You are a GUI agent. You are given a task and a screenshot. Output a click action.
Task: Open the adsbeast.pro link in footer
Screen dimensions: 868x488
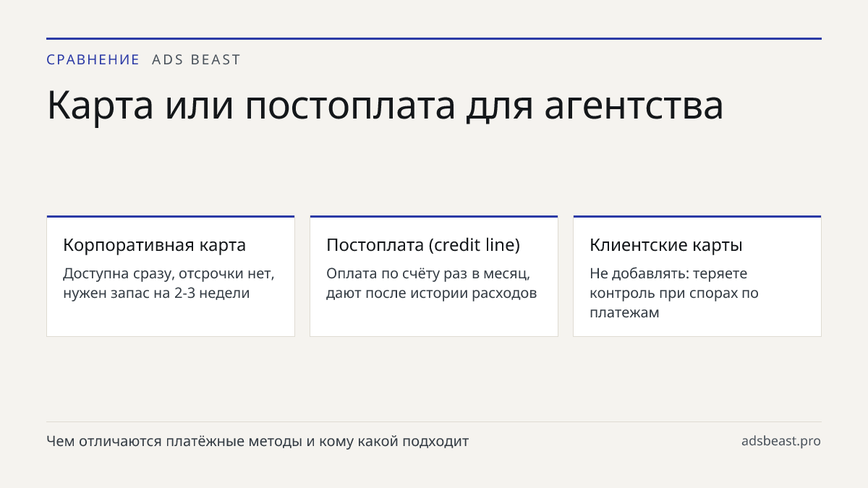[781, 441]
